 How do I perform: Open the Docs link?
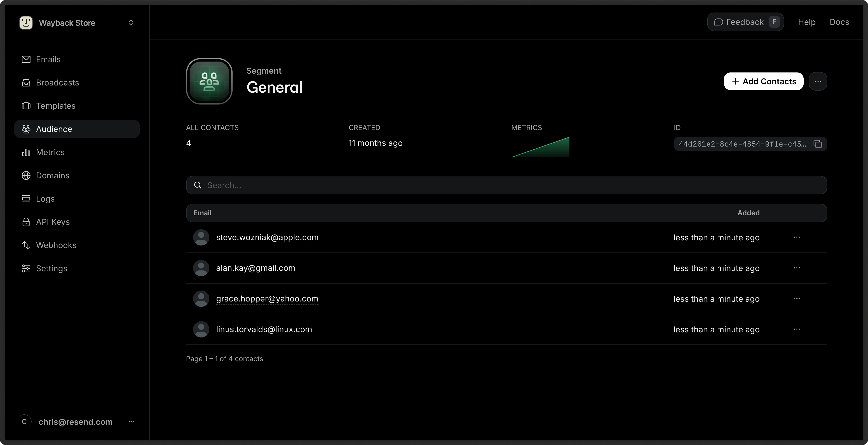click(839, 22)
